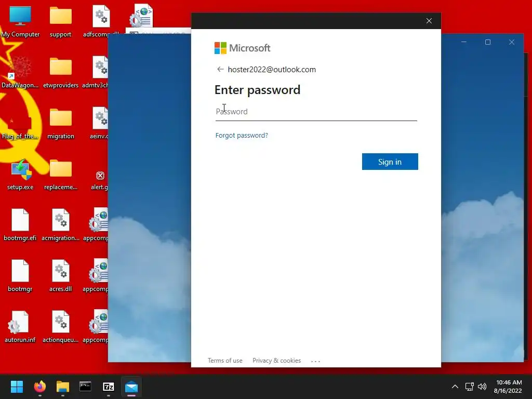The image size is (532, 399).
Task: Select the My Computer desktop icon
Action: pos(20,22)
